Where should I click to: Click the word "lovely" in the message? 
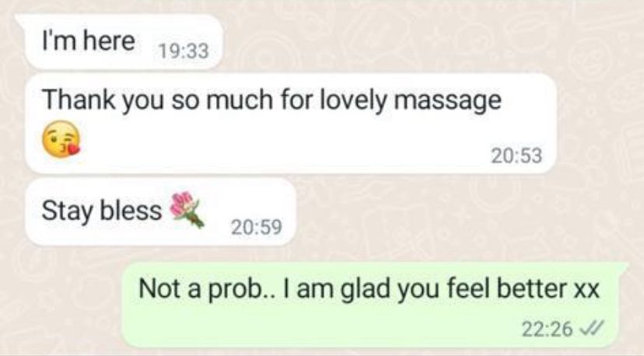353,100
